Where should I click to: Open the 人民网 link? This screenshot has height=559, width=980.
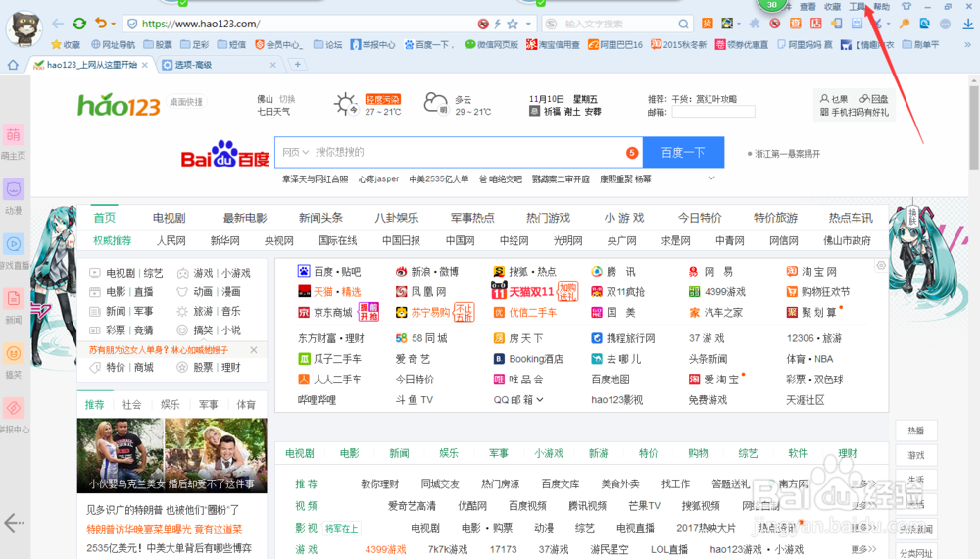click(x=171, y=240)
